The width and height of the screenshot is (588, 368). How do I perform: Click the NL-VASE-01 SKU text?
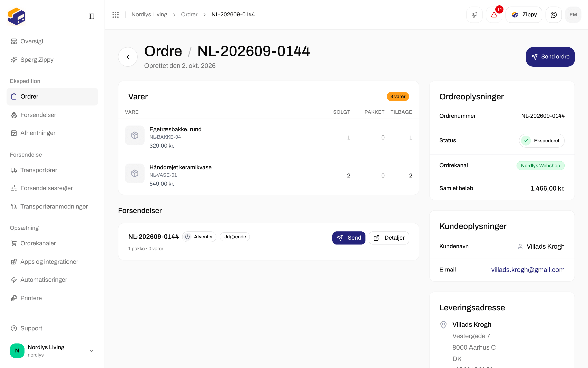(163, 175)
